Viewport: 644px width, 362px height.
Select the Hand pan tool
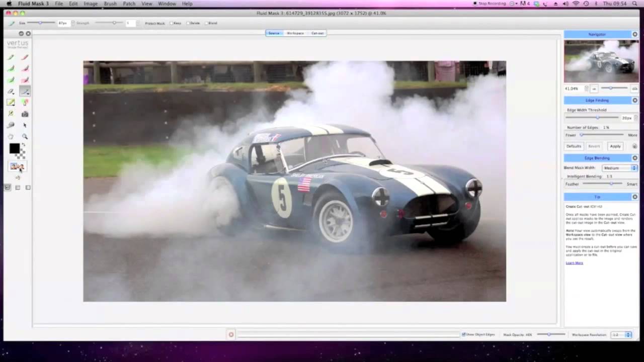click(x=11, y=136)
